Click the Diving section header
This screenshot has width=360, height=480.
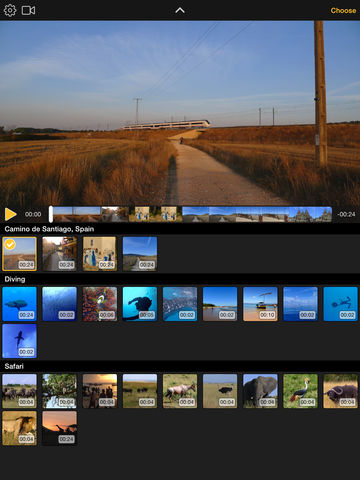tap(15, 279)
